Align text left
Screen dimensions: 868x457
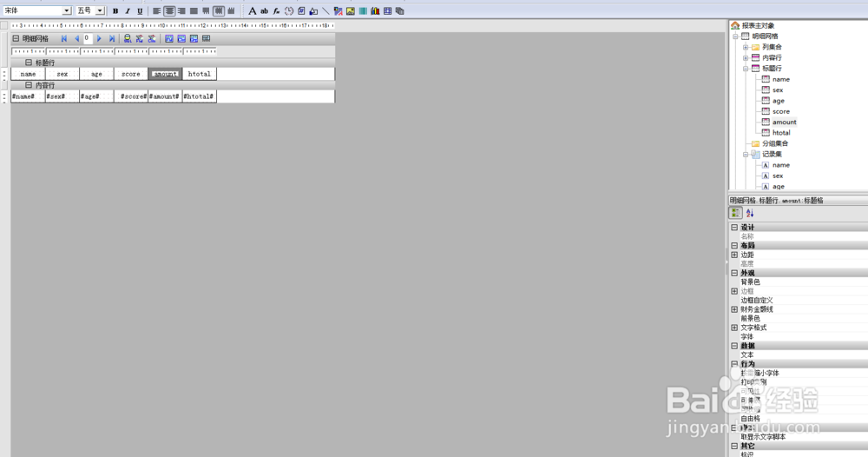(157, 11)
